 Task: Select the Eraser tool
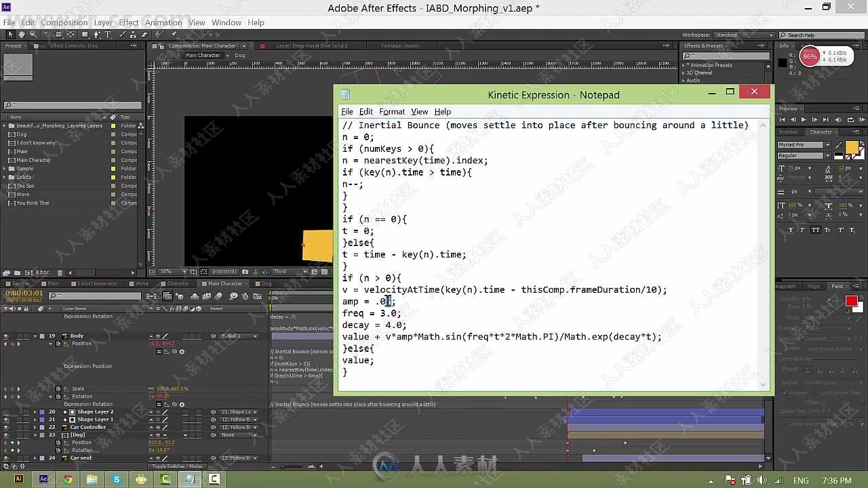pos(144,34)
